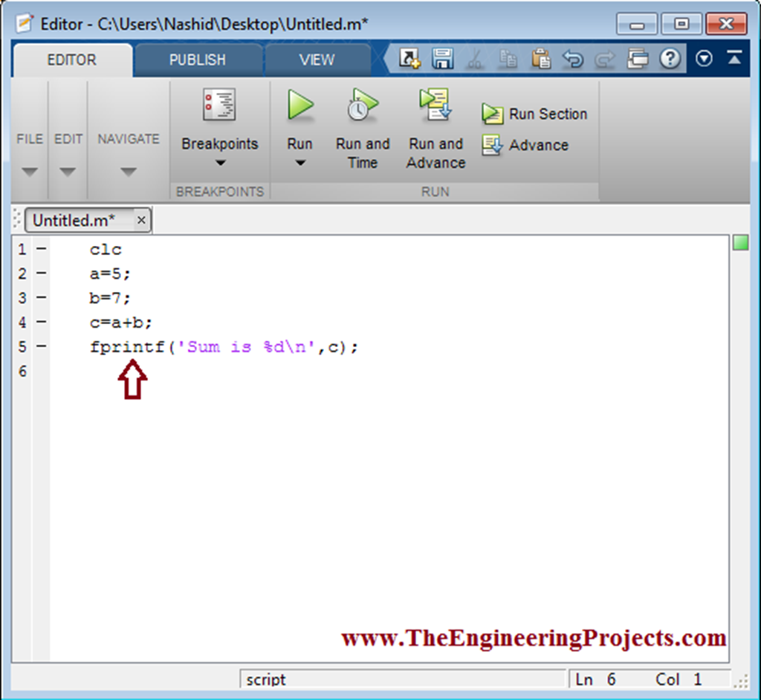Screen dimensions: 761x700
Task: Create a new script with the toolbar icon
Action: tap(410, 59)
